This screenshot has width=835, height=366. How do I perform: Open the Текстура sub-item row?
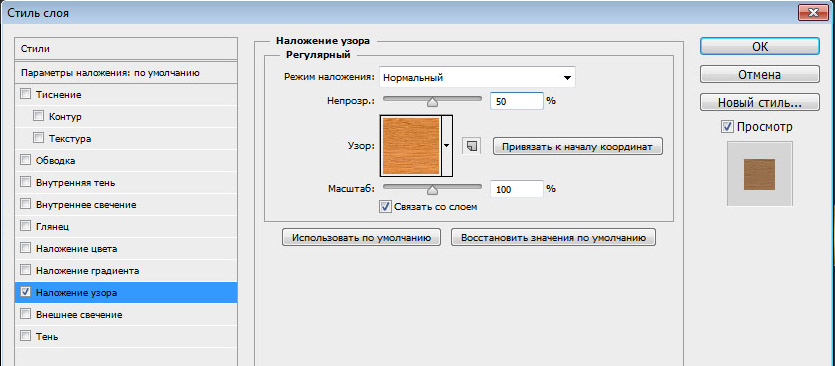pos(126,138)
